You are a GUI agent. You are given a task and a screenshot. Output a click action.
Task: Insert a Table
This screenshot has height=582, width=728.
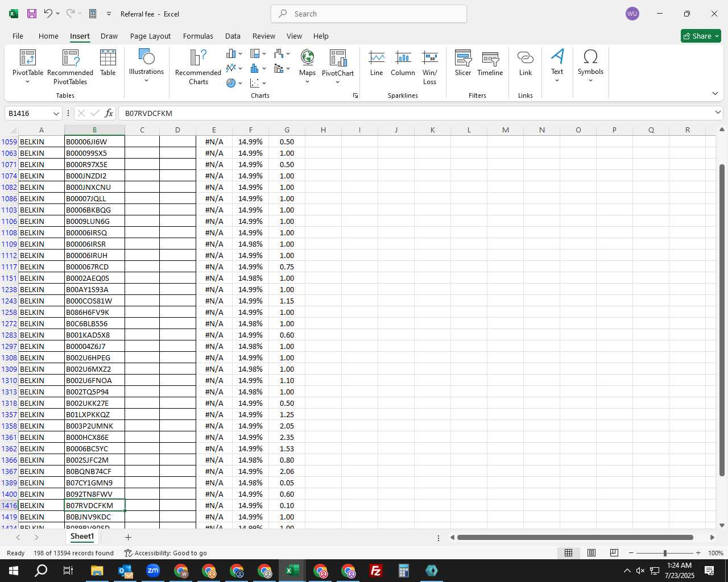(x=108, y=63)
